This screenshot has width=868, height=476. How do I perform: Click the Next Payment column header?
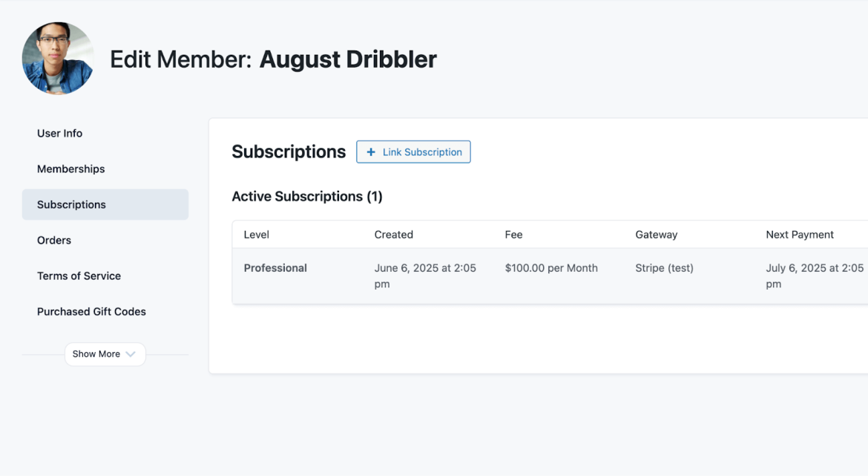[800, 234]
